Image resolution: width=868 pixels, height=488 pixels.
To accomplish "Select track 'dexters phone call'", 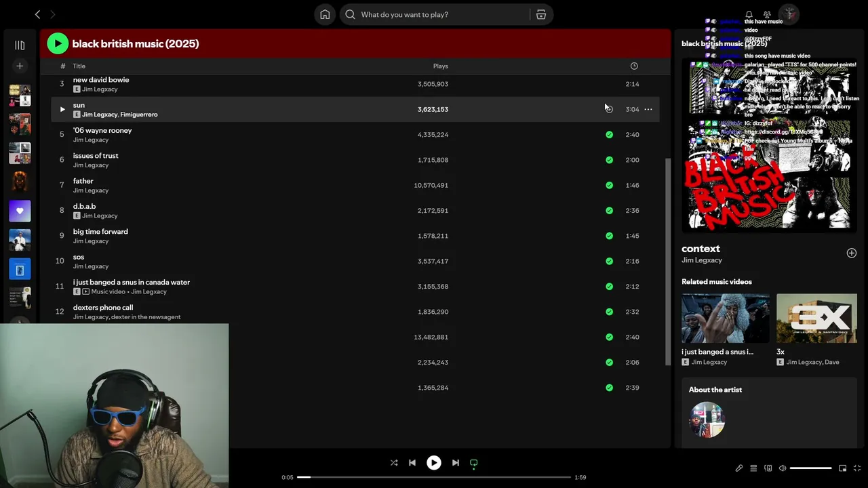I will [x=103, y=308].
